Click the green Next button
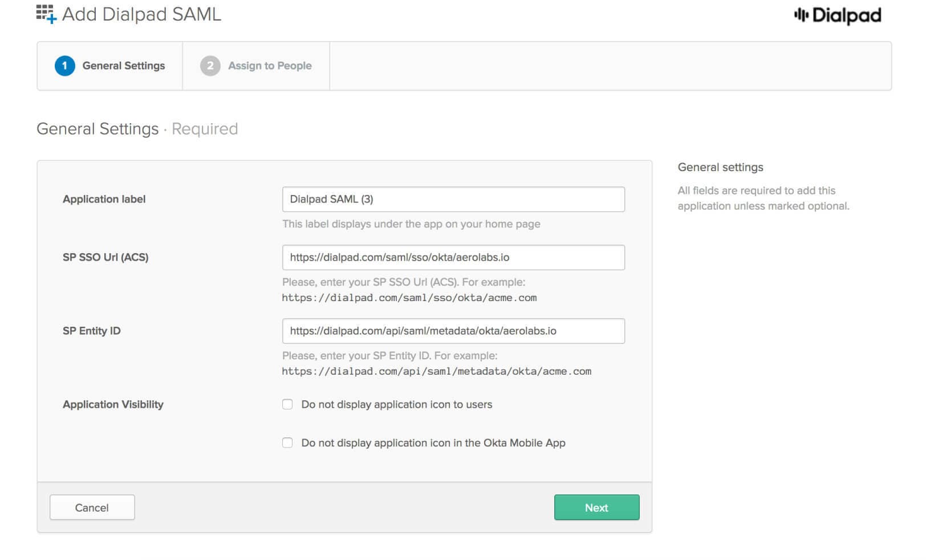926x560 pixels. click(x=596, y=507)
